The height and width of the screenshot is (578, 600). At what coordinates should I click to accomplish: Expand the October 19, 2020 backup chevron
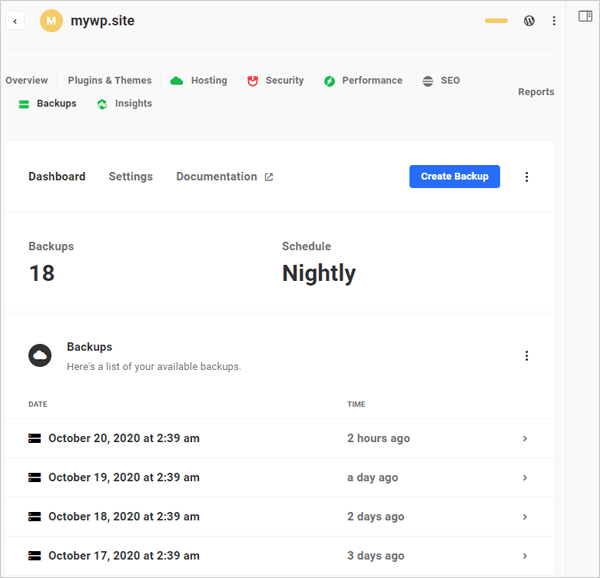[525, 477]
